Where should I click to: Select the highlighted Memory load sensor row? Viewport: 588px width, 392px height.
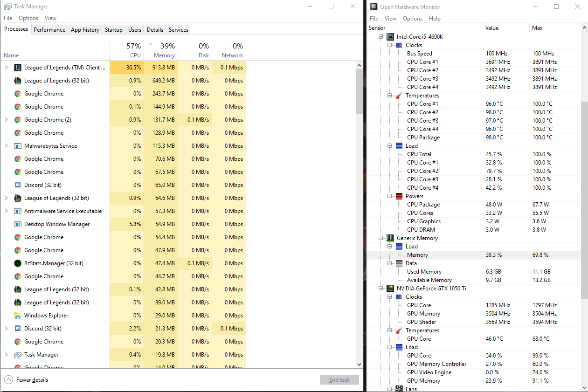click(x=418, y=254)
